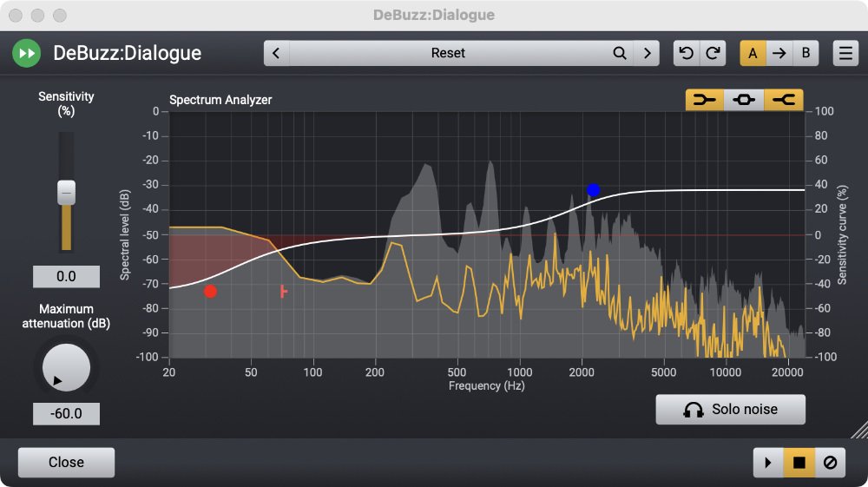The height and width of the screenshot is (487, 868).
Task: Select B settings slot
Action: pyautogui.click(x=806, y=53)
